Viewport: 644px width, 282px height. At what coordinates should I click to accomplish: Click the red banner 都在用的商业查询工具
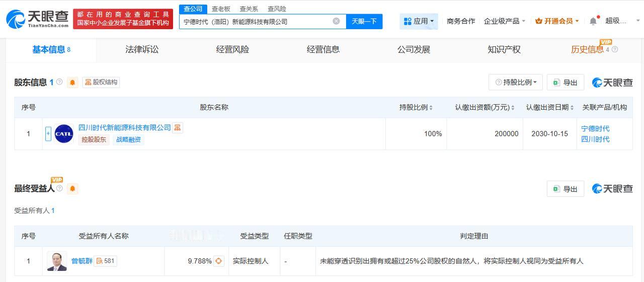123,19
